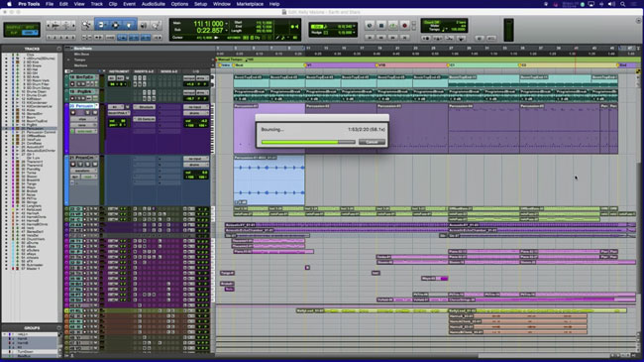Screen dimensions: 644x362
Task: Open the Setup menu
Action: [x=200, y=4]
